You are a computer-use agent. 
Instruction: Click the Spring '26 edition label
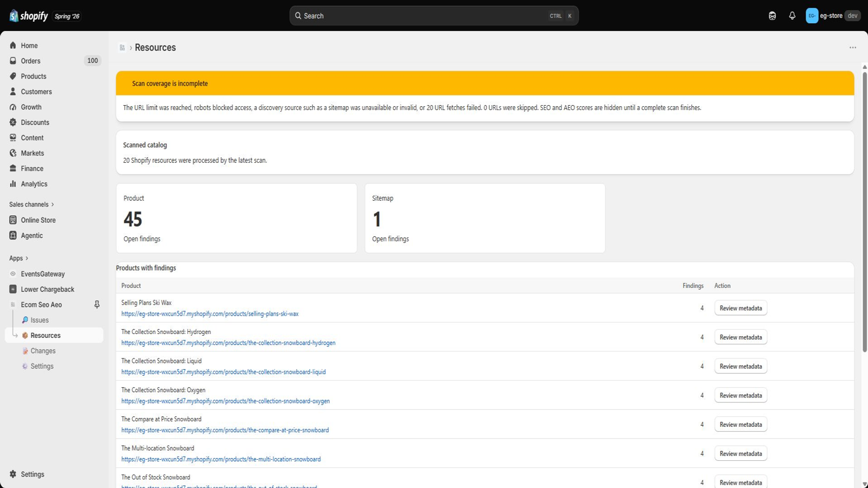pos(67,16)
